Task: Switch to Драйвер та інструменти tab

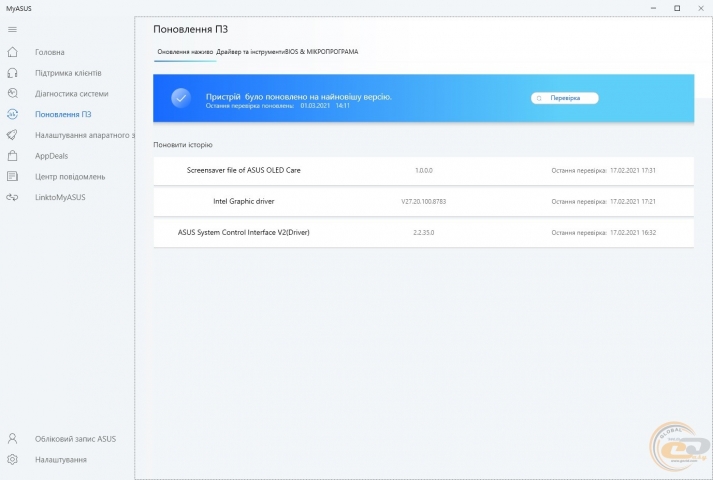Action: click(x=251, y=52)
